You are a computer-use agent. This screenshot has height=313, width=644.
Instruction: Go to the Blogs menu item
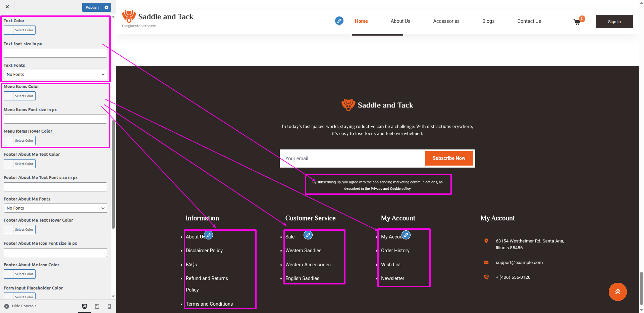(x=488, y=21)
